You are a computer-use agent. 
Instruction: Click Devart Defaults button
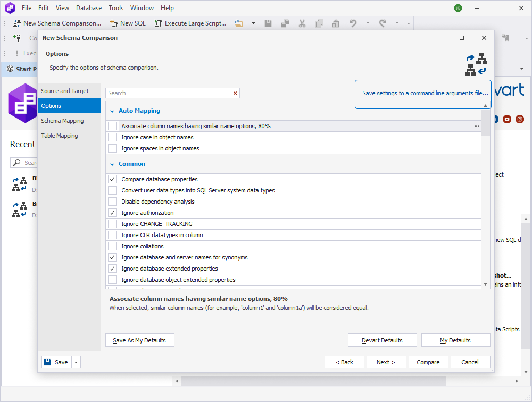(x=383, y=340)
